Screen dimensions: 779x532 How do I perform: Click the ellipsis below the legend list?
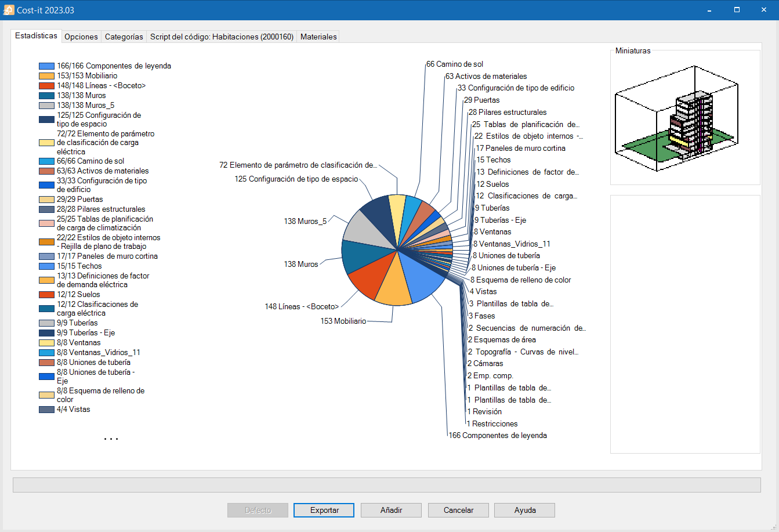[x=111, y=439]
